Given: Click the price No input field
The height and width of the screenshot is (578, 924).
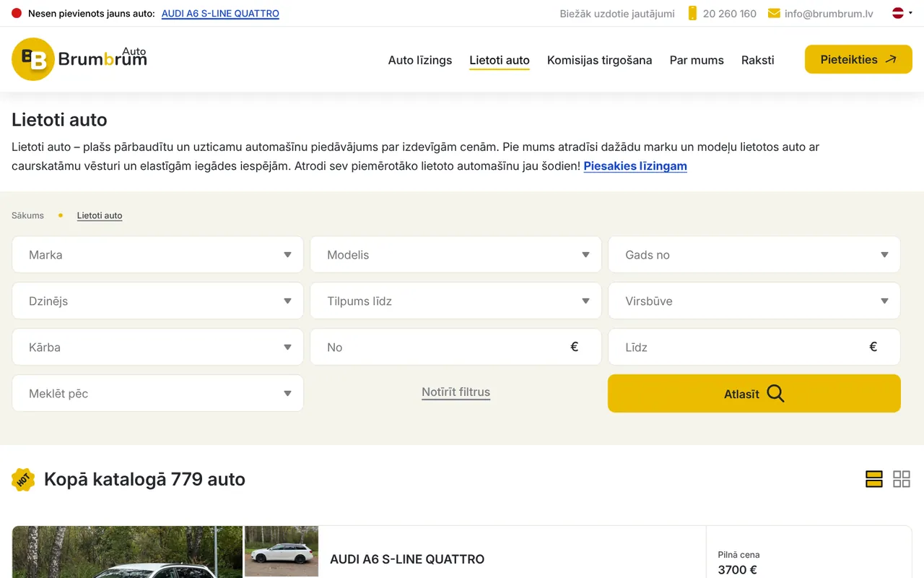Looking at the screenshot, I should [456, 347].
